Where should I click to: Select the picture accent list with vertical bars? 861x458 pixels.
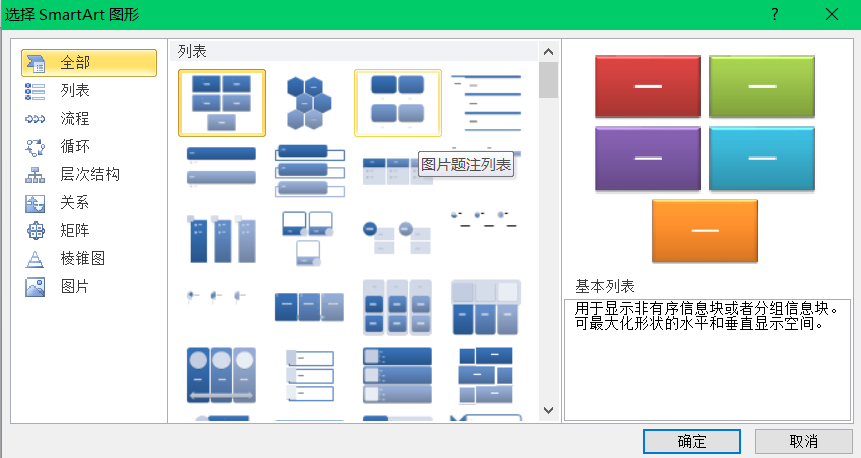pyautogui.click(x=222, y=239)
